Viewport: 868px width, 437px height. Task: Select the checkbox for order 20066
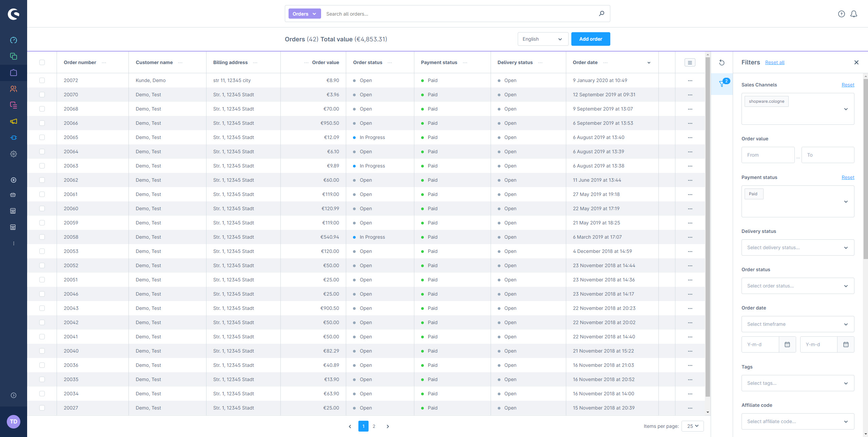coord(42,123)
